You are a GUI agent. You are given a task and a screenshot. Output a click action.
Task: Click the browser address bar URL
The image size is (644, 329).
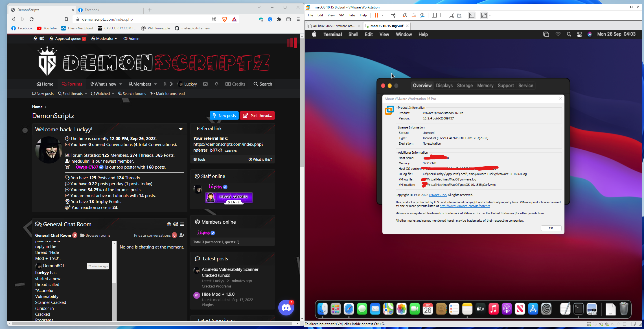[107, 19]
